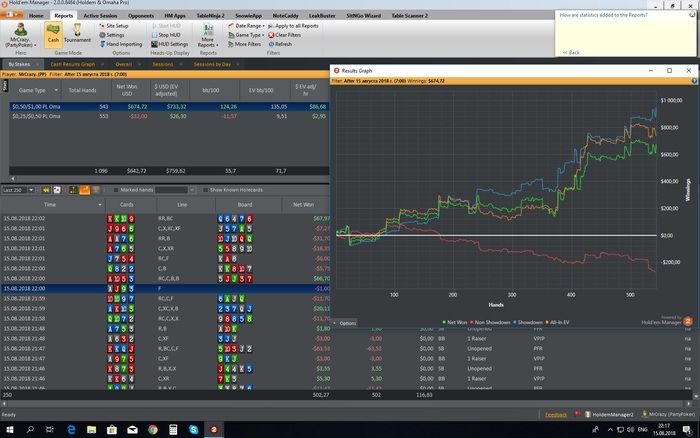Open Skype from taskbar

(193, 430)
